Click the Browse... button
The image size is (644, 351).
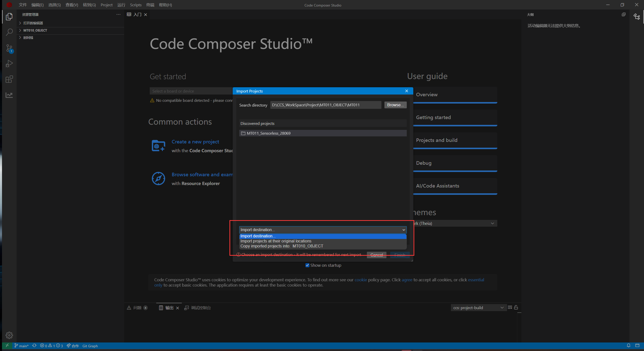coord(395,105)
